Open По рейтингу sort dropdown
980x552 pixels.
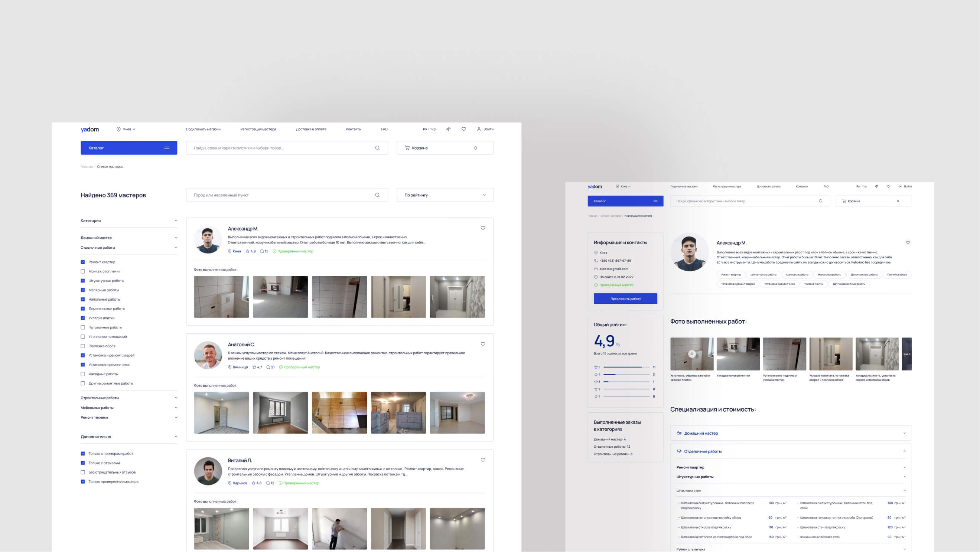pyautogui.click(x=445, y=195)
